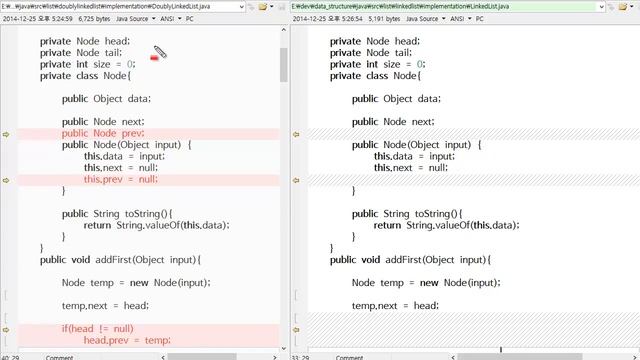Click right pane diff arrow below 'public Node next'
The height and width of the screenshot is (360, 640).
(x=296, y=134)
